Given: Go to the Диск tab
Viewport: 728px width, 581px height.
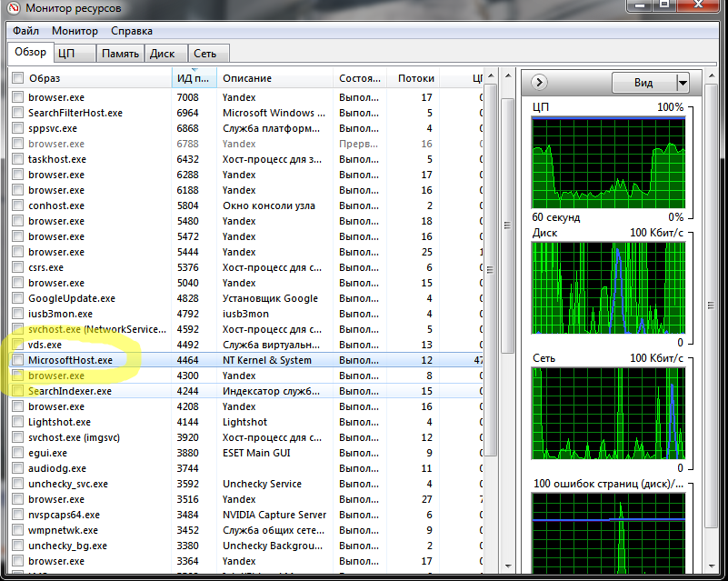Looking at the screenshot, I should [x=162, y=54].
